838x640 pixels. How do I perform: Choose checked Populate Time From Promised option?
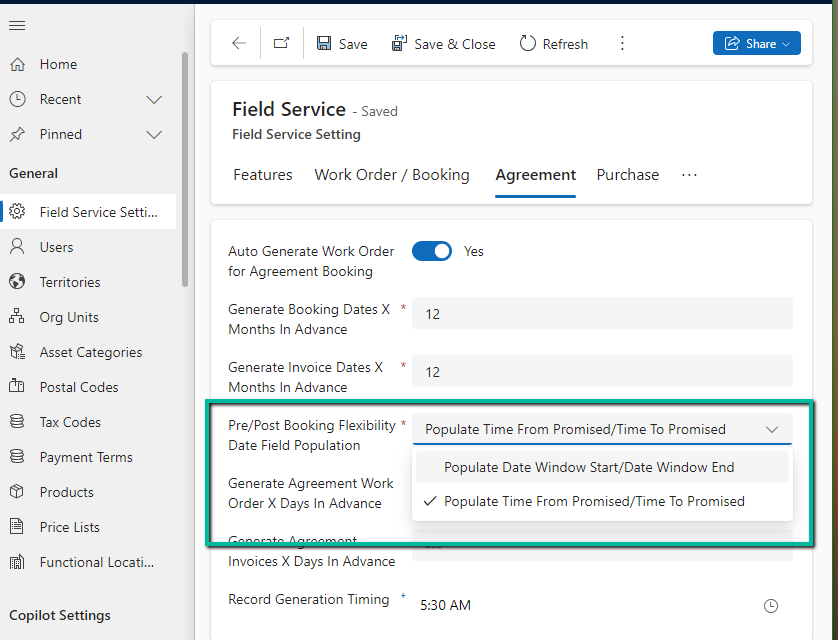[x=594, y=501]
